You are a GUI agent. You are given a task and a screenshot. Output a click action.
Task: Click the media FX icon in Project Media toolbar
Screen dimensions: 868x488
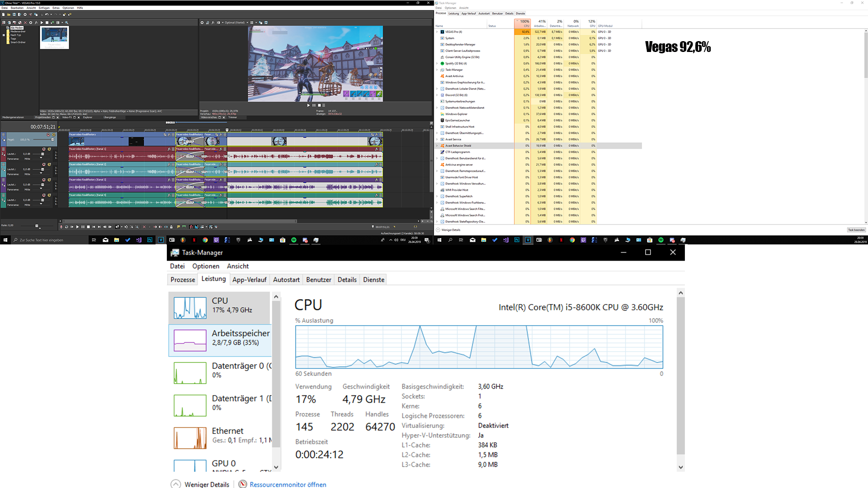tap(36, 23)
